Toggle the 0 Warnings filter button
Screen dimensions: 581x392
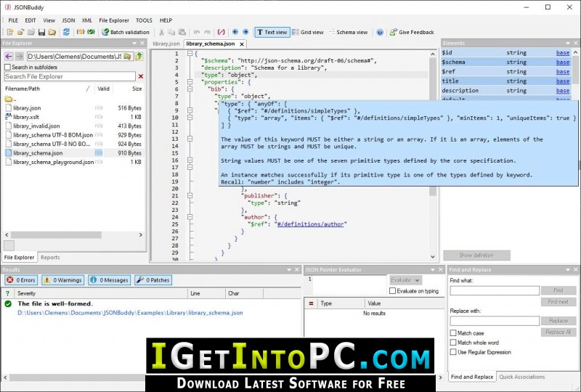tap(62, 280)
